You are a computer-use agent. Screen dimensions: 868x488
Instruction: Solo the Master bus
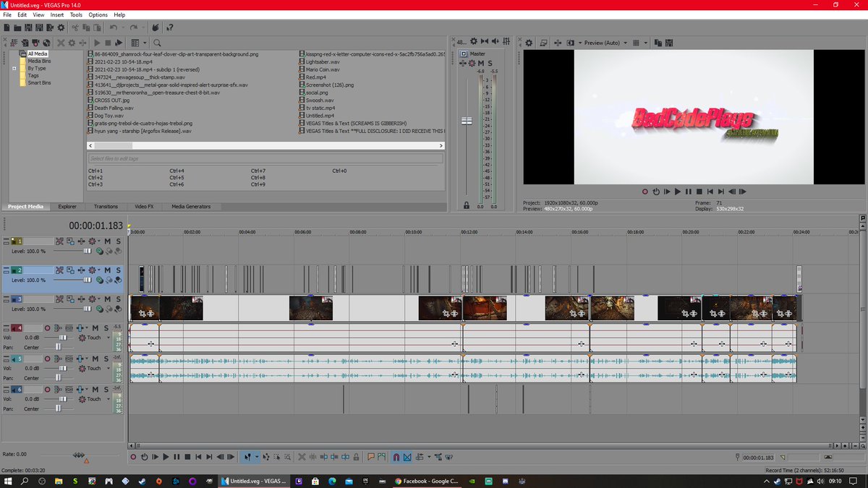[x=490, y=63]
